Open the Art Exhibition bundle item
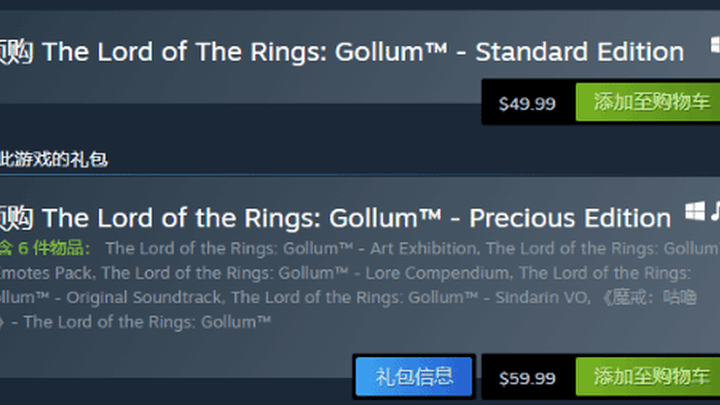Image resolution: width=720 pixels, height=405 pixels. point(292,248)
